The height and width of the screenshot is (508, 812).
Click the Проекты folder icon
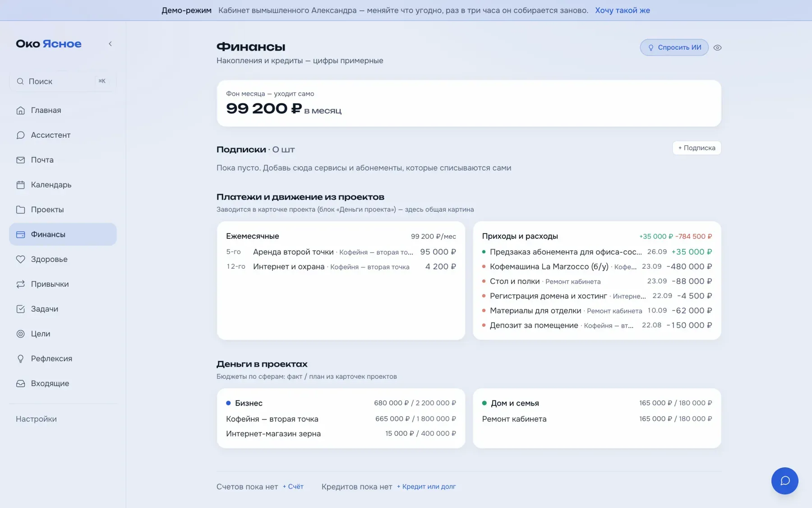point(20,210)
